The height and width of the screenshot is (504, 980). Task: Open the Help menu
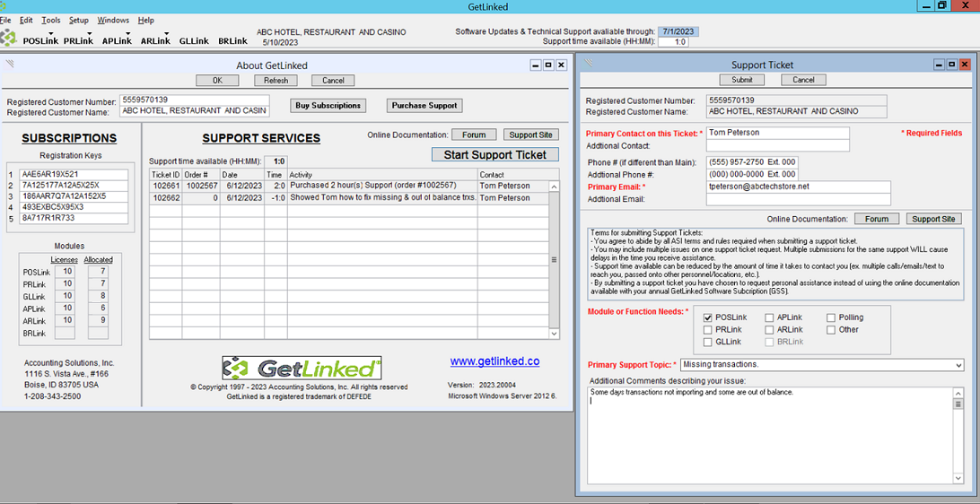(x=146, y=20)
